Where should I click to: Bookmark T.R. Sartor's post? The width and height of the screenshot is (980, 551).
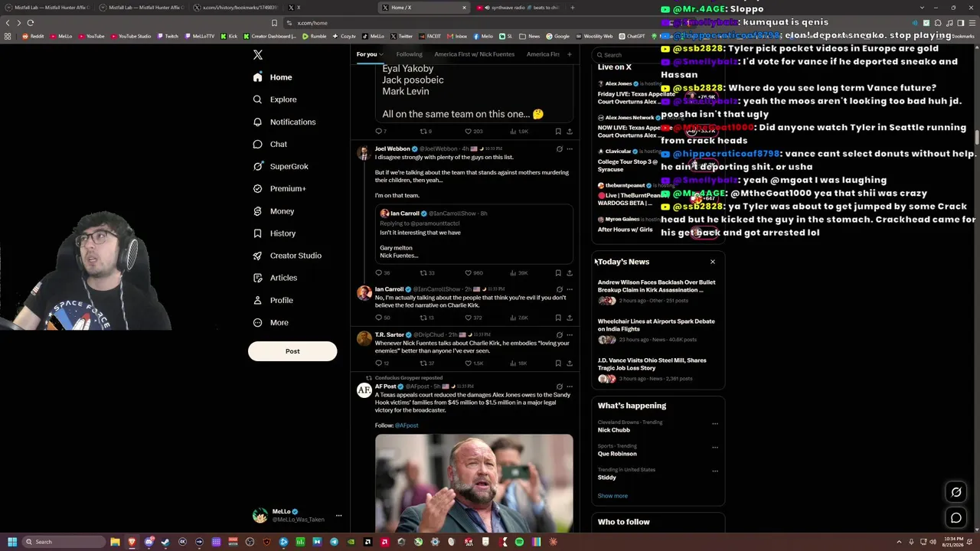coord(558,363)
